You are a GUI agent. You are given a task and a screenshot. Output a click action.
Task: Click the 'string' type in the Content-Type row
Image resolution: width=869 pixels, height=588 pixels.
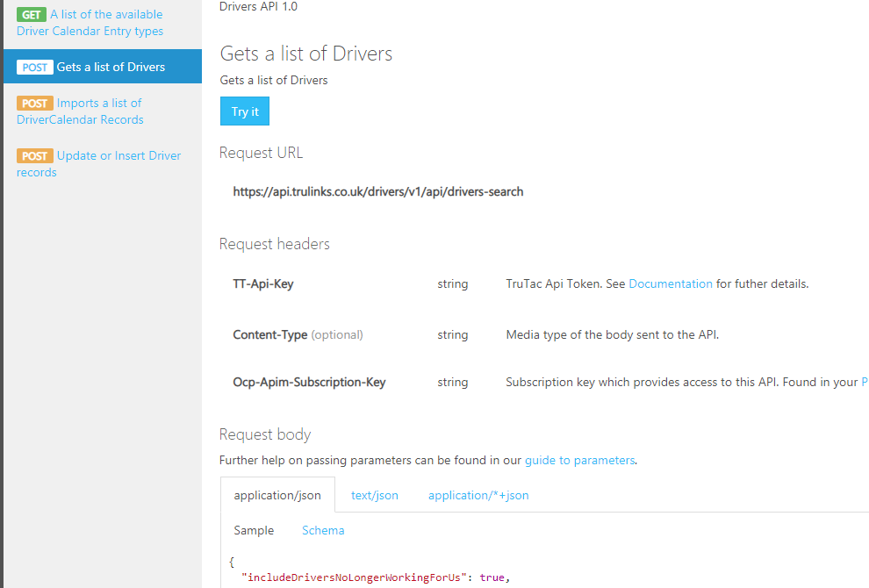[x=453, y=334]
